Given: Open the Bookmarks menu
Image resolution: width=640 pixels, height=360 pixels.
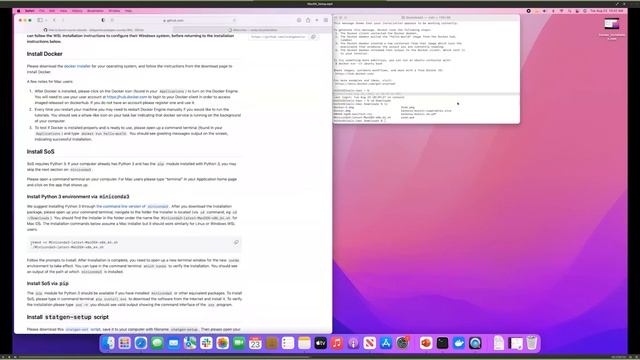Looking at the screenshot, I should coord(96,11).
